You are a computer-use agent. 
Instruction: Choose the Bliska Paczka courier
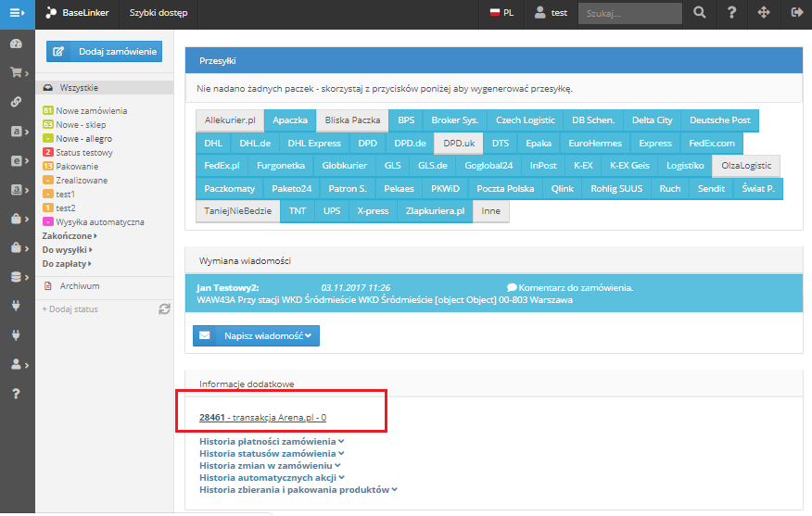pos(352,120)
